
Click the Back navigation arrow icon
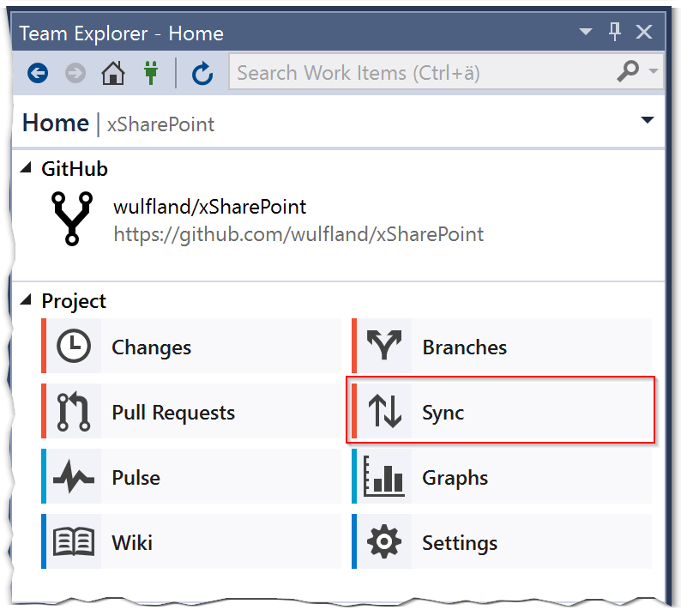pyautogui.click(x=37, y=74)
